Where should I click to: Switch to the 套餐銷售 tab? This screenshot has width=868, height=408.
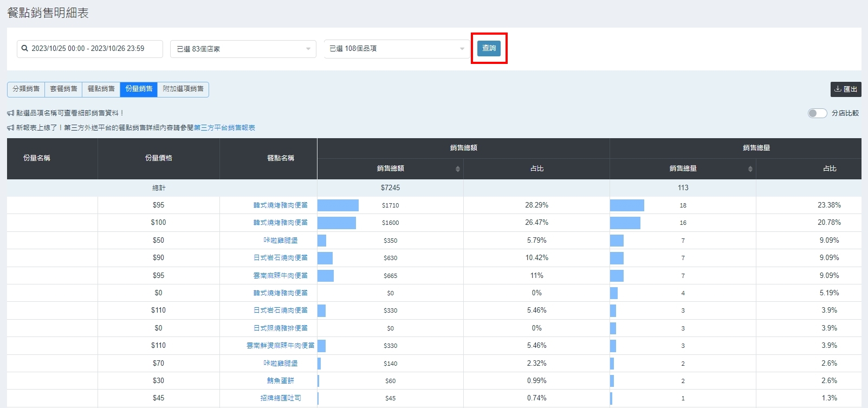coord(63,89)
